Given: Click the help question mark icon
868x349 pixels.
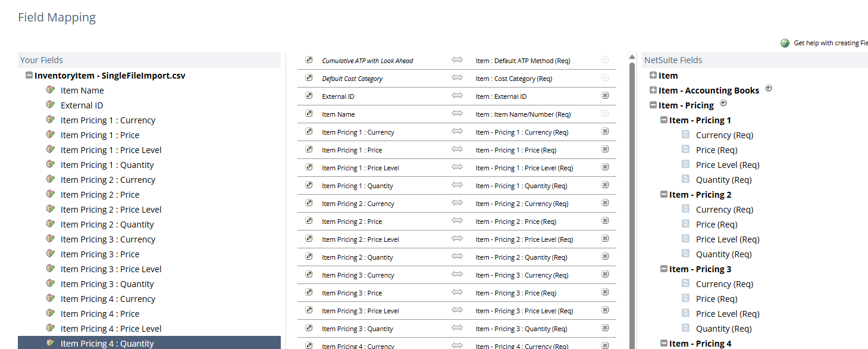Looking at the screenshot, I should coord(785,43).
